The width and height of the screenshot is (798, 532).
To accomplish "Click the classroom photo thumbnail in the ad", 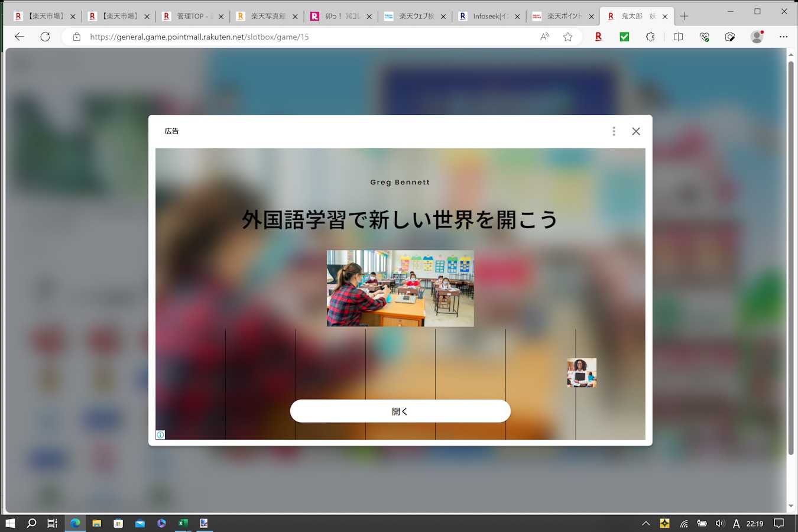I will (x=400, y=288).
